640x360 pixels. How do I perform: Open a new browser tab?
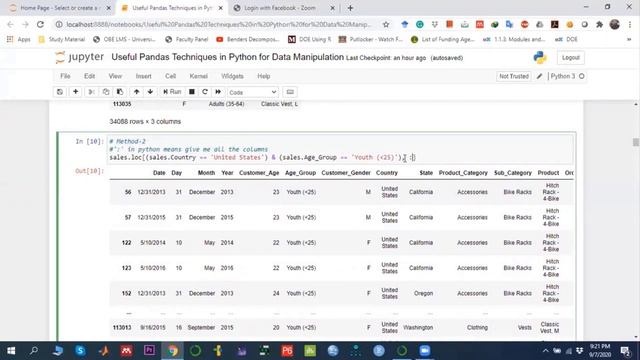[x=350, y=8]
